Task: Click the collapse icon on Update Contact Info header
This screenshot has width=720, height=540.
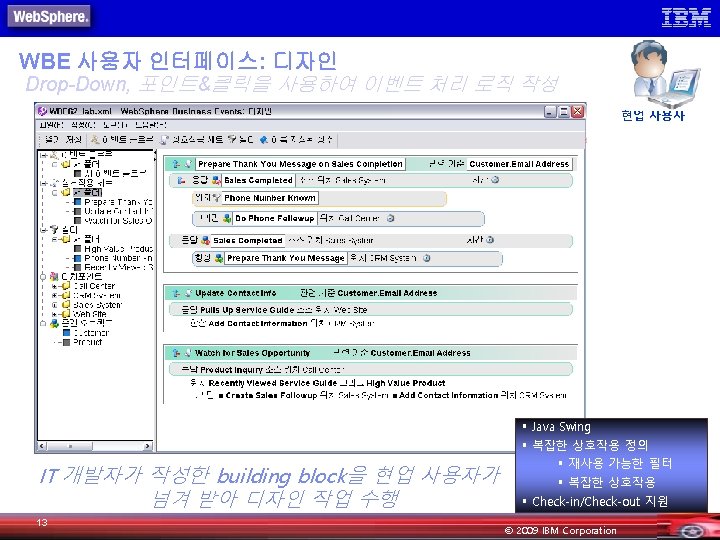Action: 176,293
